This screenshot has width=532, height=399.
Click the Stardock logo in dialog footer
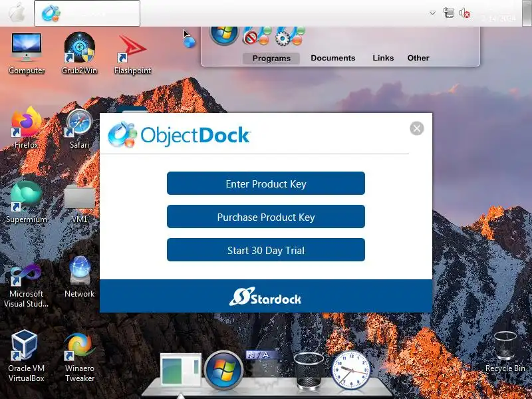tap(265, 297)
